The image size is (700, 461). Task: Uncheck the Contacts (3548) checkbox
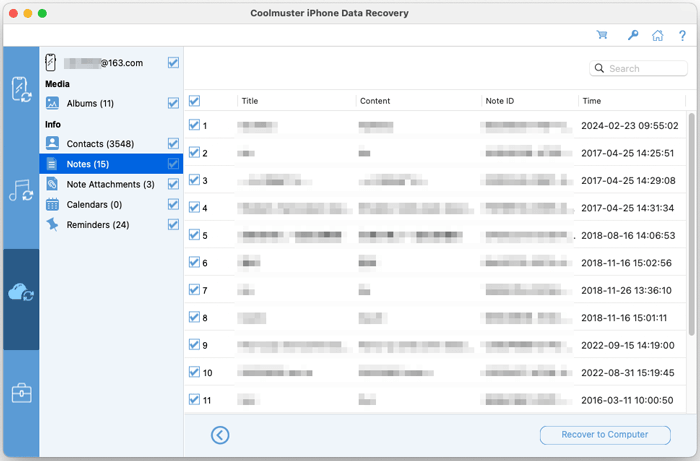click(173, 144)
